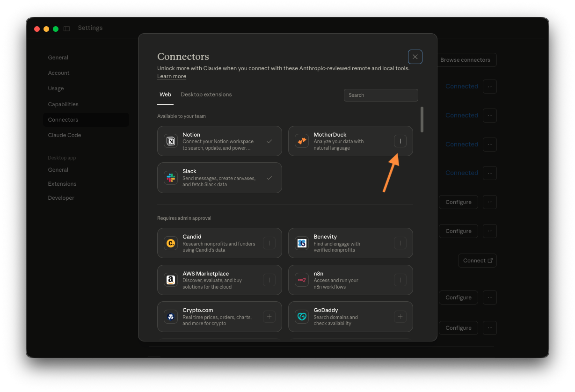
Task: Toggle the Notion connected checkmark
Action: coord(269,141)
